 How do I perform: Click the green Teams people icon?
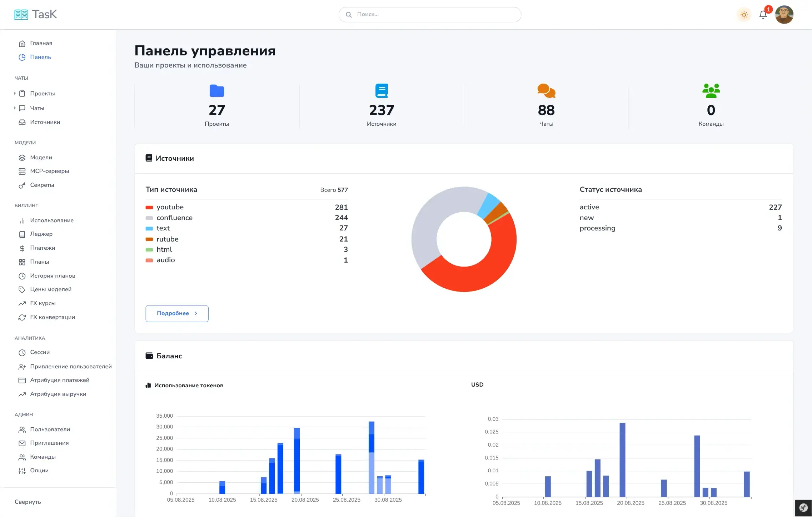711,91
